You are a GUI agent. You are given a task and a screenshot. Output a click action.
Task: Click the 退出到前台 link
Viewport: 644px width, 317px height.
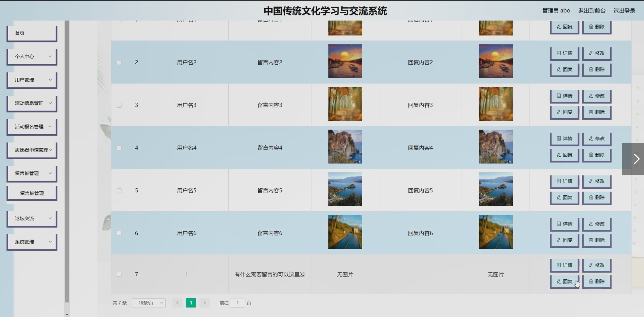coord(592,11)
